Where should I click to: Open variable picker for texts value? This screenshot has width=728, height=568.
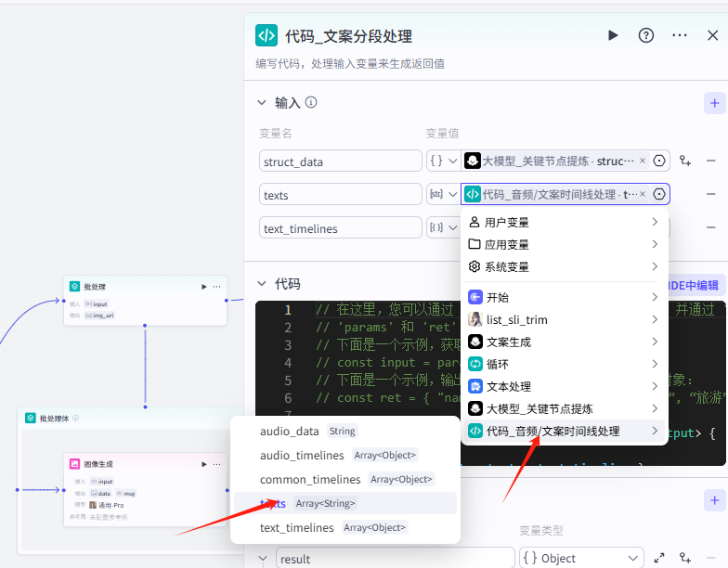pyautogui.click(x=659, y=194)
